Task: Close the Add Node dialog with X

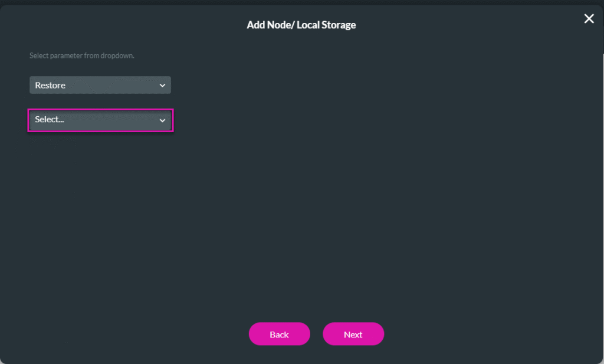Action: click(589, 19)
